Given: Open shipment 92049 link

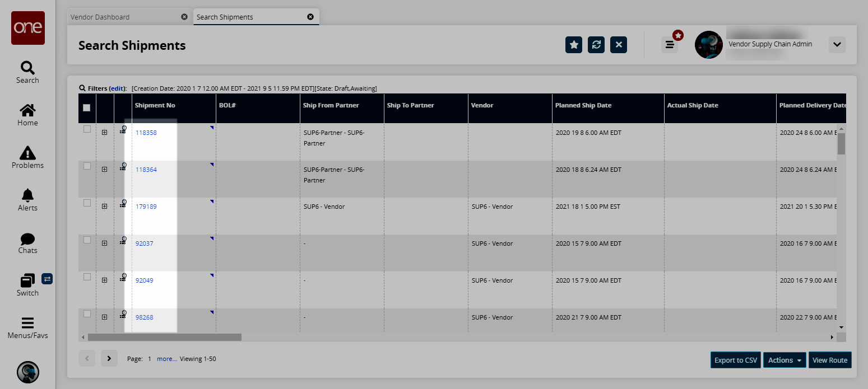Looking at the screenshot, I should pyautogui.click(x=145, y=280).
